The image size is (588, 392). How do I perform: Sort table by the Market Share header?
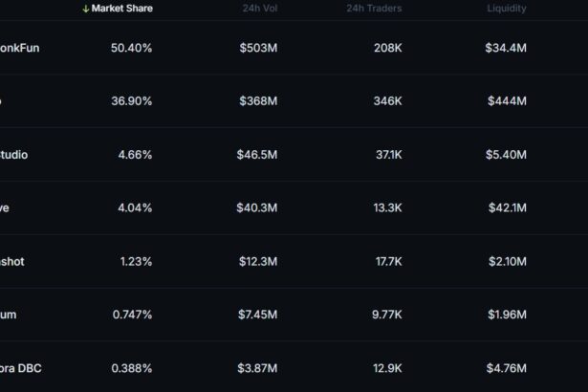coord(121,9)
